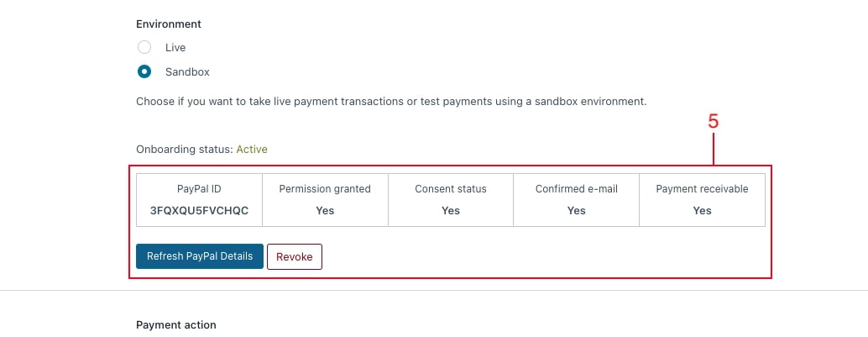This screenshot has height=337, width=868.
Task: Click the Yes value under Permission granted
Action: tap(325, 211)
